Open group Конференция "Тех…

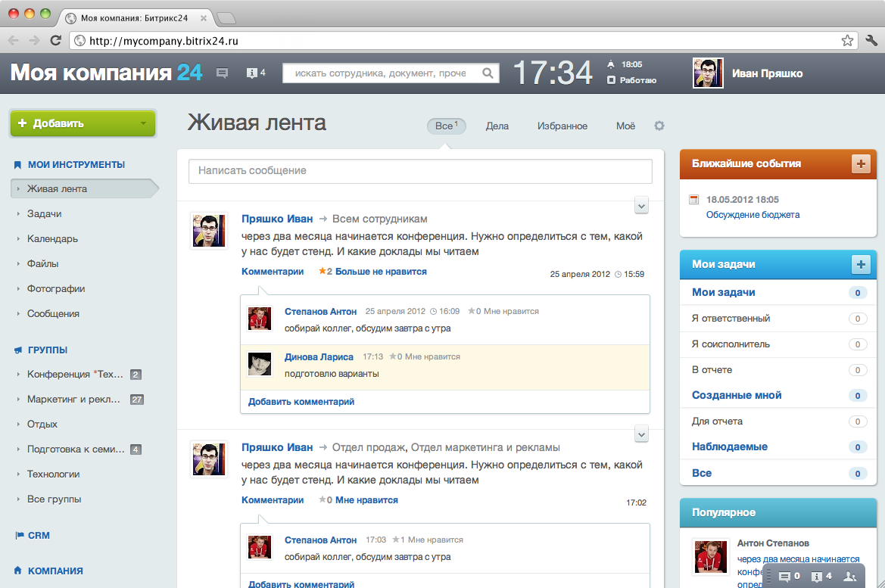tap(74, 374)
